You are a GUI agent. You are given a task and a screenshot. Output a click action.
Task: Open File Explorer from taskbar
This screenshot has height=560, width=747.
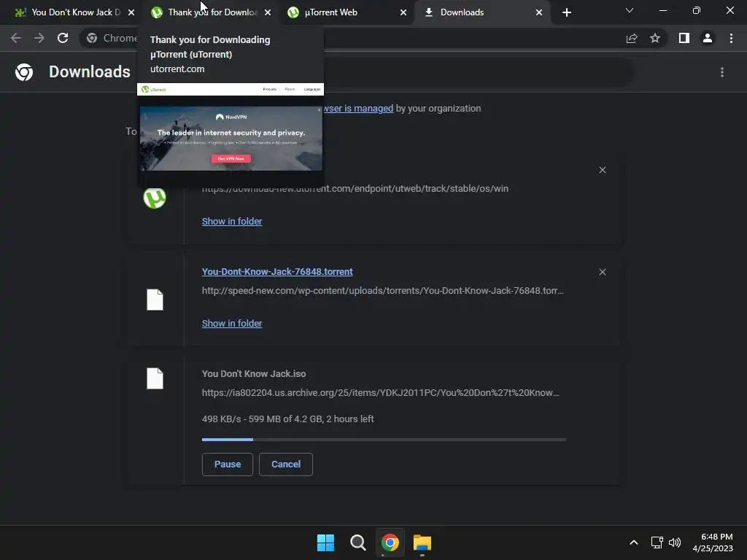(x=422, y=542)
